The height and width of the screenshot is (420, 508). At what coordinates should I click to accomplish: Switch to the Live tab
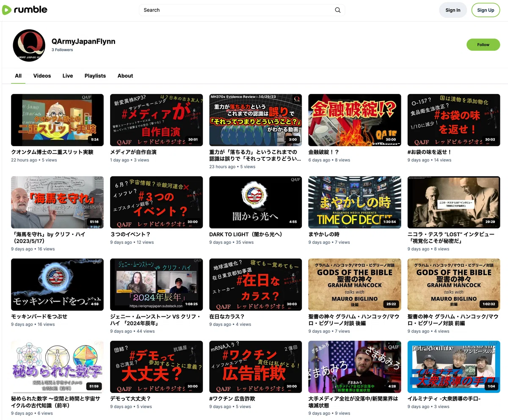[68, 76]
